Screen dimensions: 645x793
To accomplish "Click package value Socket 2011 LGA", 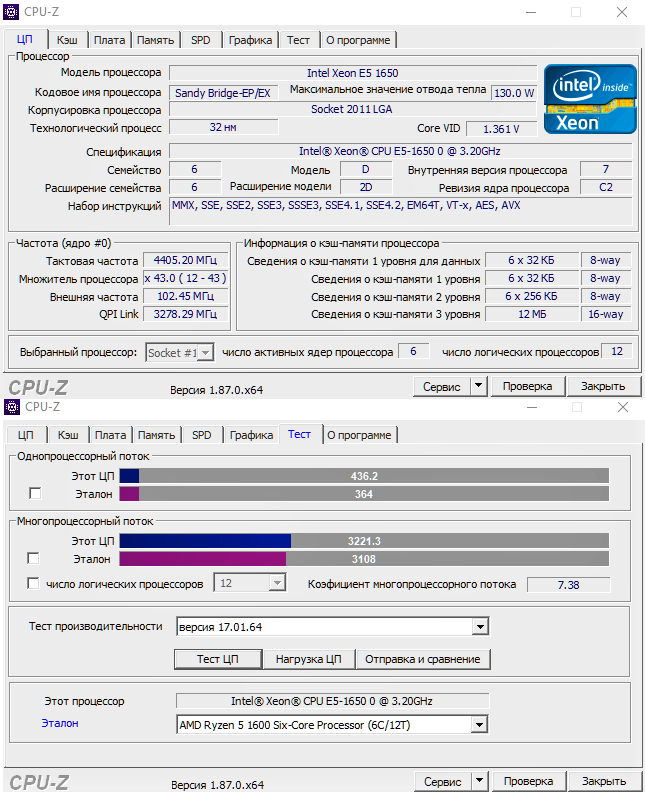I will coord(353,109).
